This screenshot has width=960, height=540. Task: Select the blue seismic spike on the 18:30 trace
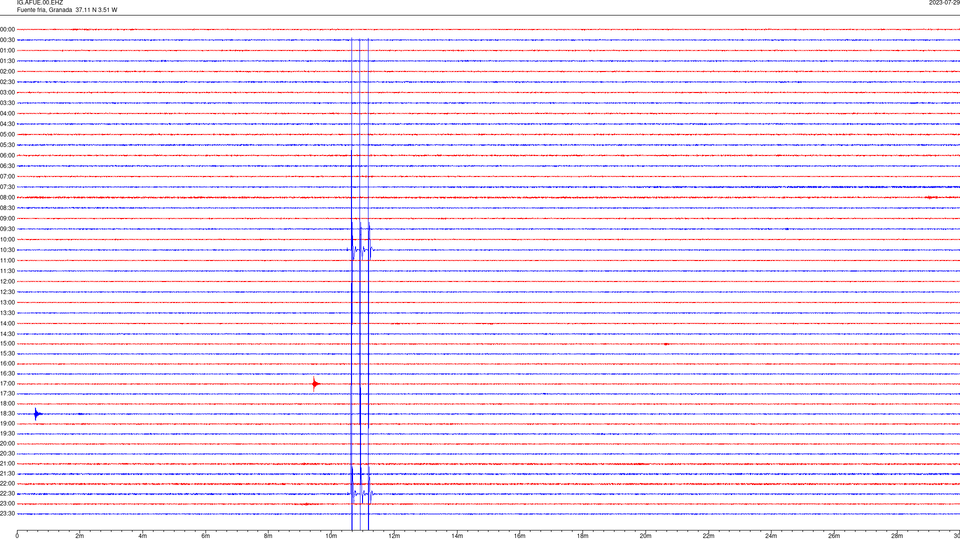(x=37, y=414)
